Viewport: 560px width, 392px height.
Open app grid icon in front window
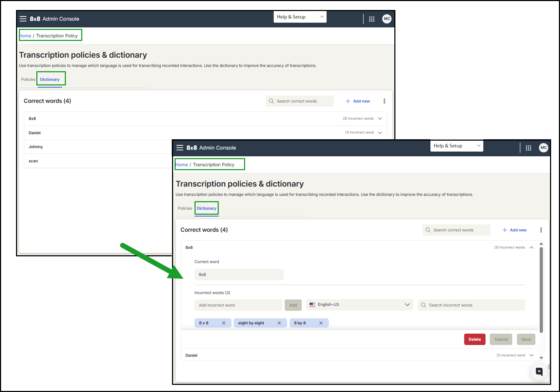529,148
